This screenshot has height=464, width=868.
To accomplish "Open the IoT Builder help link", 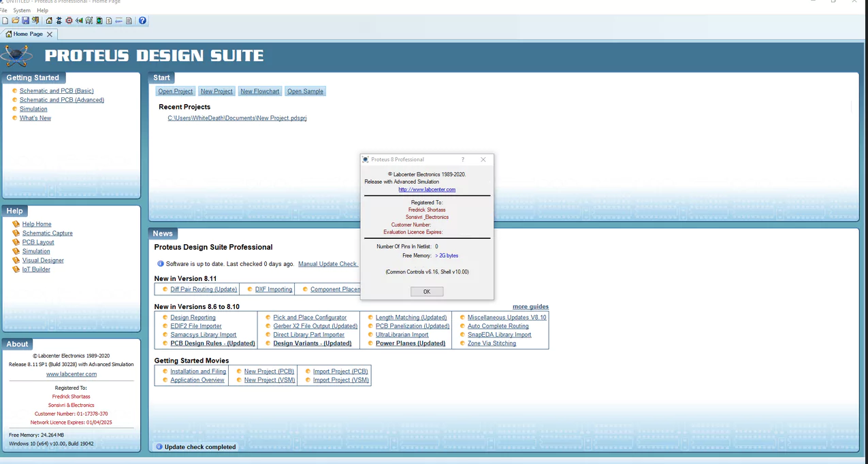I will point(36,269).
